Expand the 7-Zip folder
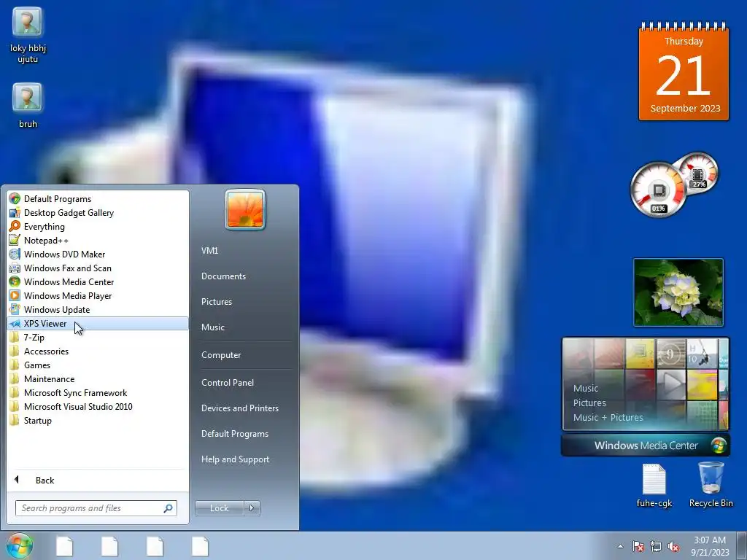The height and width of the screenshot is (560, 747). click(98, 337)
